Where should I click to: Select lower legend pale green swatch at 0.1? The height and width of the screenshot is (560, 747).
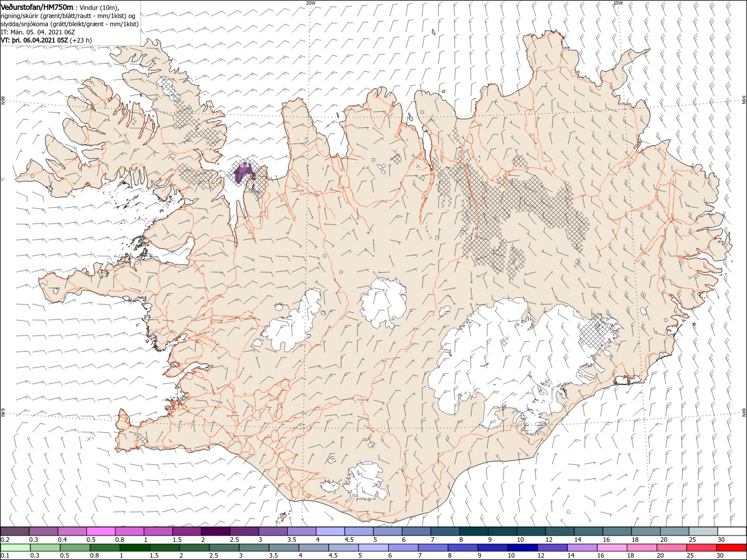[x=15, y=548]
